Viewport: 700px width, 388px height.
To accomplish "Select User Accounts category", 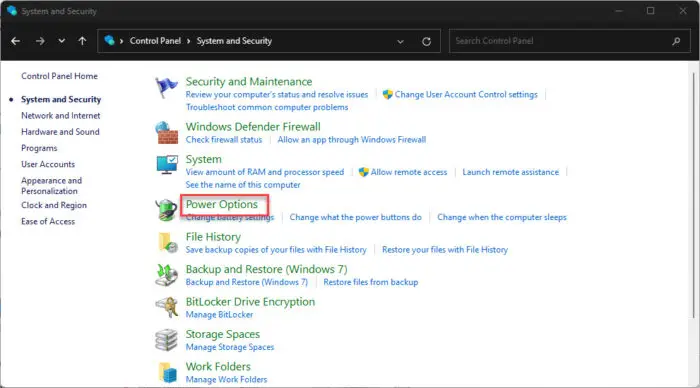I will tap(48, 164).
